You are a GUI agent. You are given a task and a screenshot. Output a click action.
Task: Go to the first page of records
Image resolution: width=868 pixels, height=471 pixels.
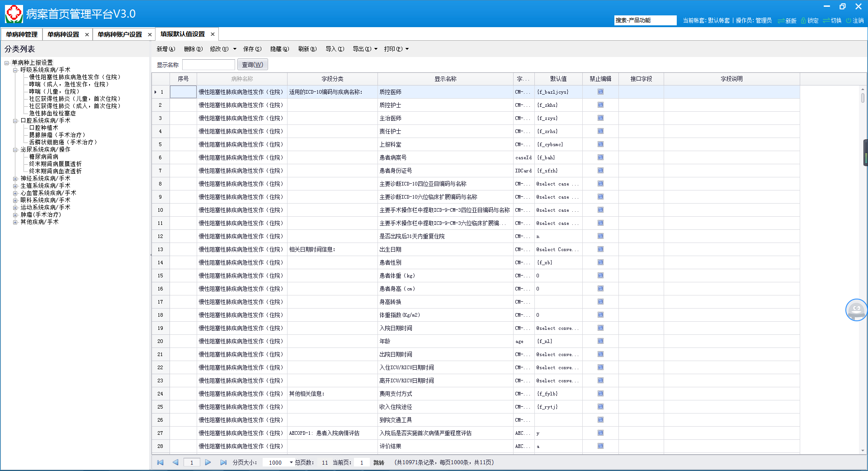pos(160,462)
